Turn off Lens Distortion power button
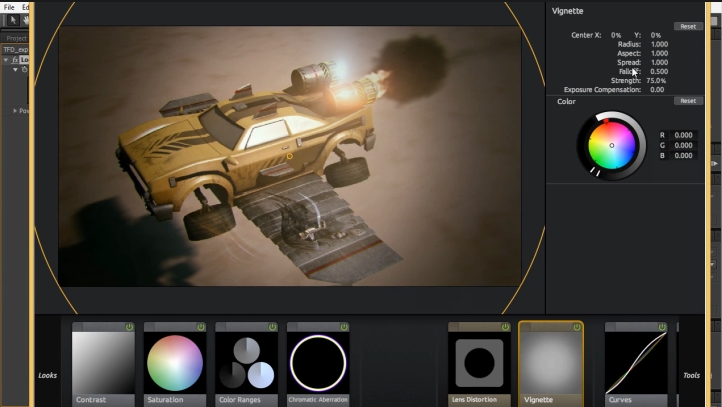The height and width of the screenshot is (407, 722). [x=505, y=327]
